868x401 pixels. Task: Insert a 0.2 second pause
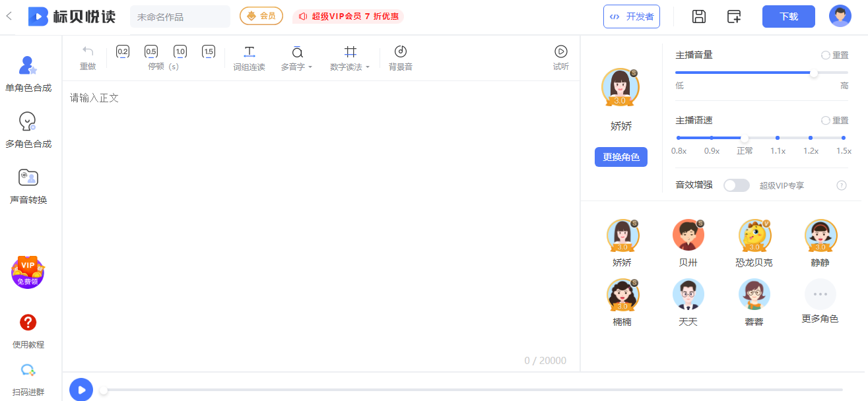(123, 51)
